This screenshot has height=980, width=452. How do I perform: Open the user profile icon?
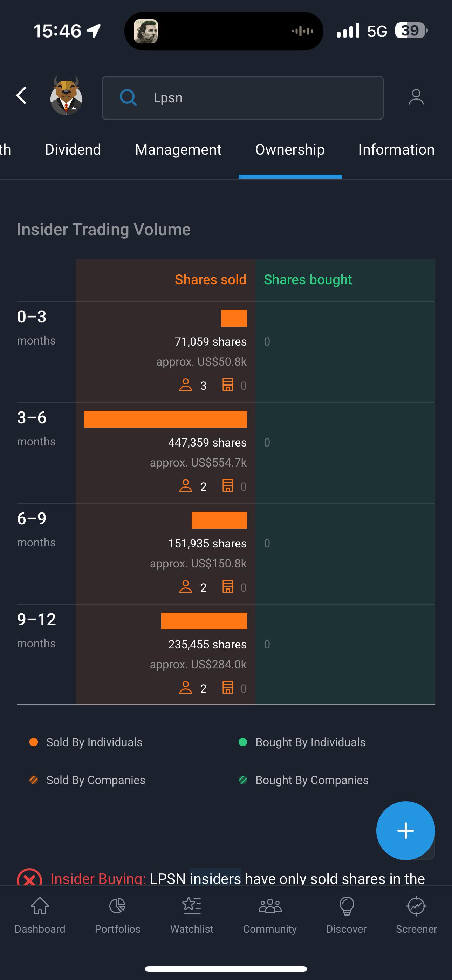[416, 97]
